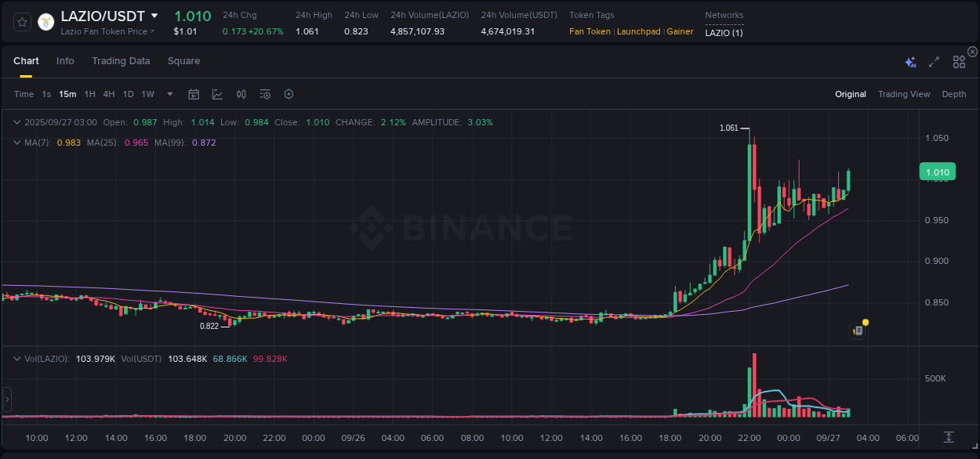980x459 pixels.
Task: Switch to the Trading Data tab
Action: point(121,60)
